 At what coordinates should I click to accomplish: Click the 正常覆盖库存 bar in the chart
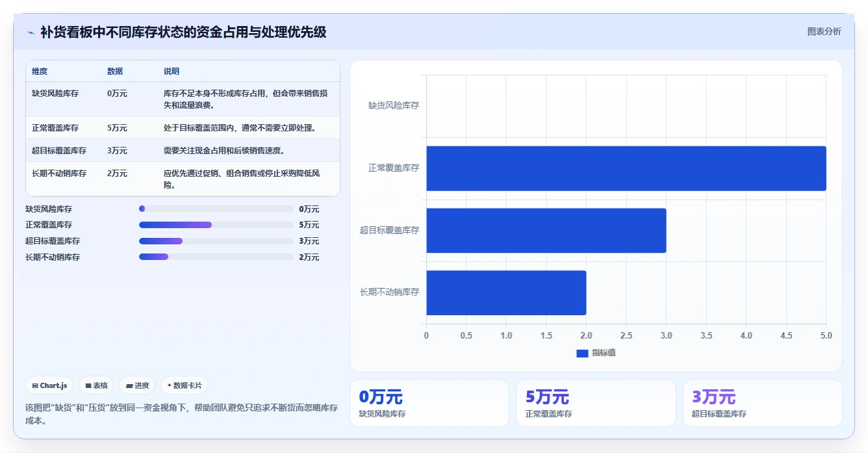coord(626,168)
